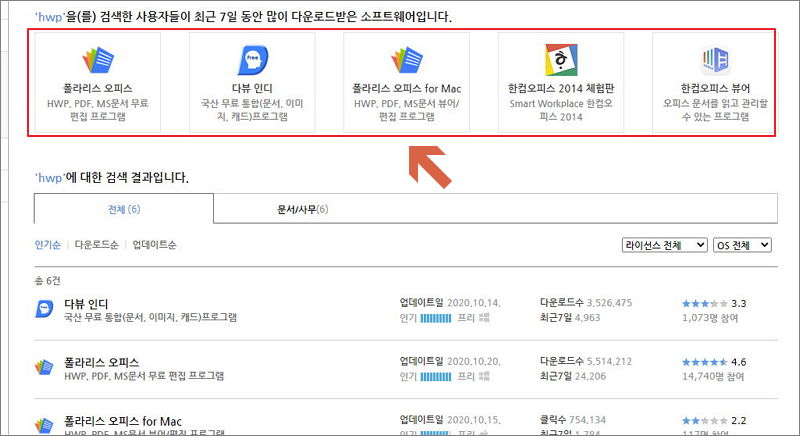The width and height of the screenshot is (800, 436).
Task: Click description 국산 무료 통합 in results list
Action: click(x=151, y=318)
